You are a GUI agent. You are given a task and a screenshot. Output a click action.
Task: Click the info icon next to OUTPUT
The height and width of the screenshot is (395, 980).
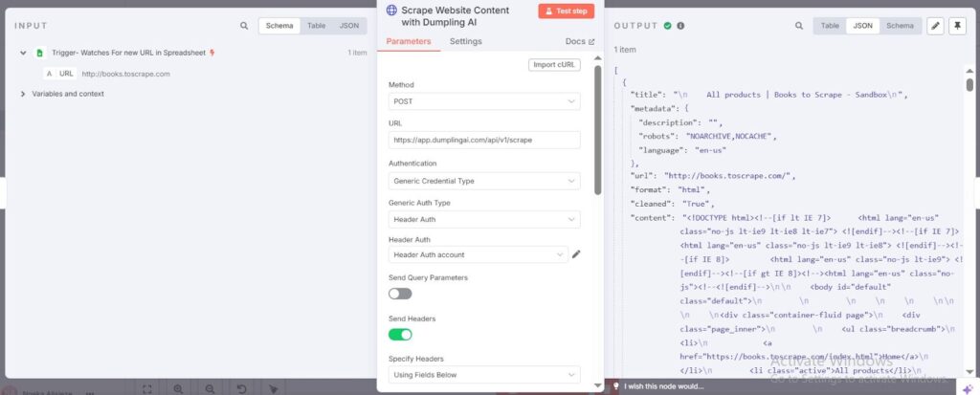(680, 26)
